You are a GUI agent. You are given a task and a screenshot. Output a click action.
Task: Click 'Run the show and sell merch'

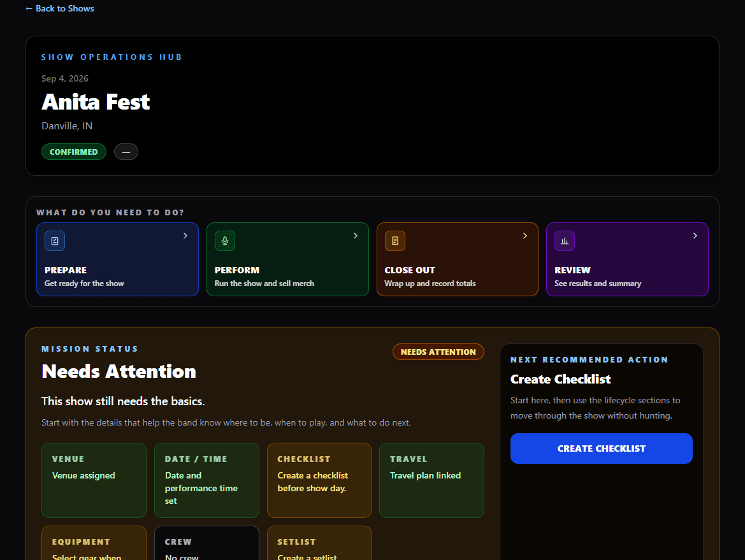coord(264,283)
